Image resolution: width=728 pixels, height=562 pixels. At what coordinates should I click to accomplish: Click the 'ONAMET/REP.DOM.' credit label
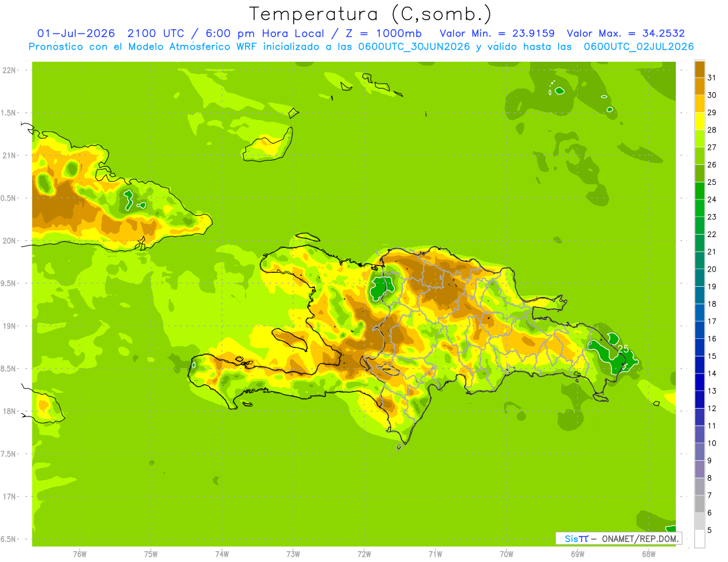tap(639, 538)
